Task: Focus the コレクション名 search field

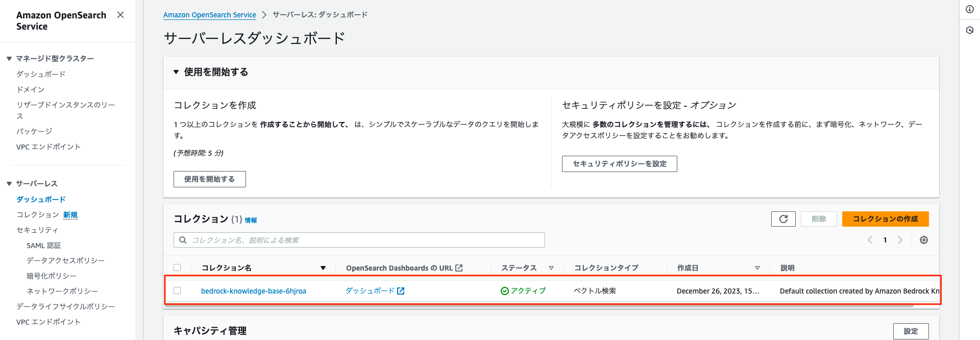Action: [x=359, y=240]
